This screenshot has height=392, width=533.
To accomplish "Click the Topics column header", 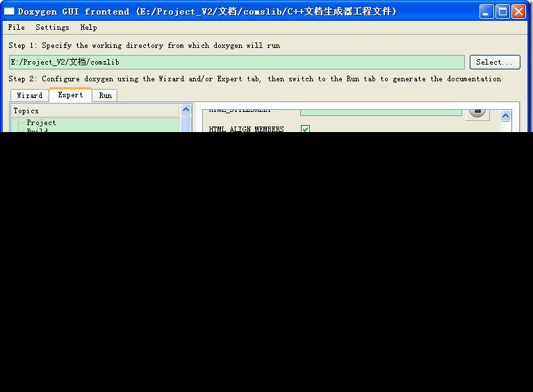I will [95, 111].
